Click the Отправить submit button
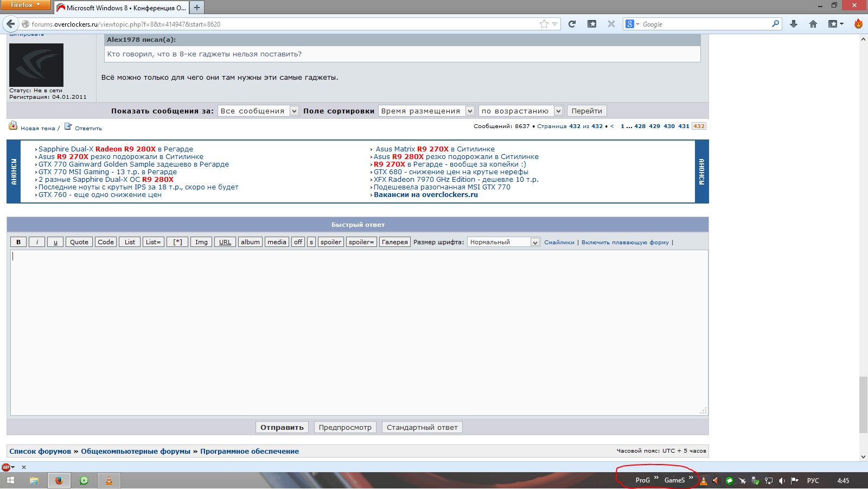This screenshot has width=868, height=489. click(x=282, y=427)
